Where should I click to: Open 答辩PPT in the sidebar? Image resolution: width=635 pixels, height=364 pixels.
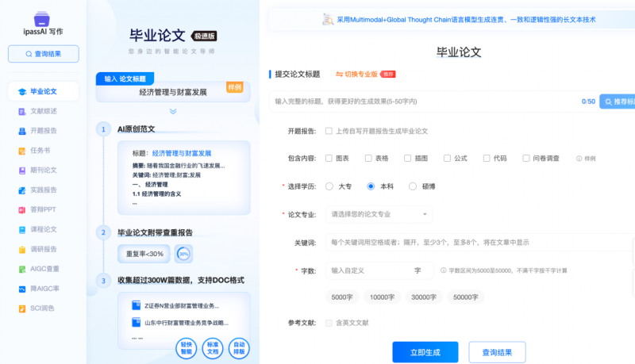point(44,210)
